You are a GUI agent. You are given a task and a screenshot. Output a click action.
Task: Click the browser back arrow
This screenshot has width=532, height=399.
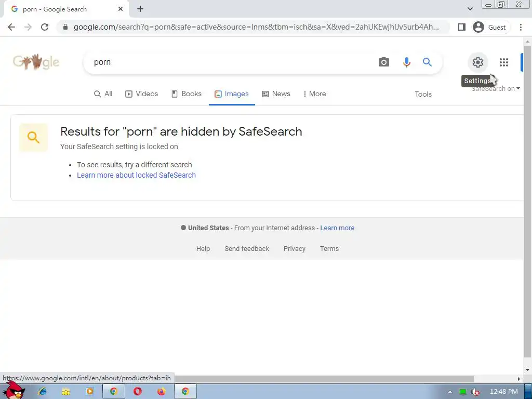tap(11, 27)
